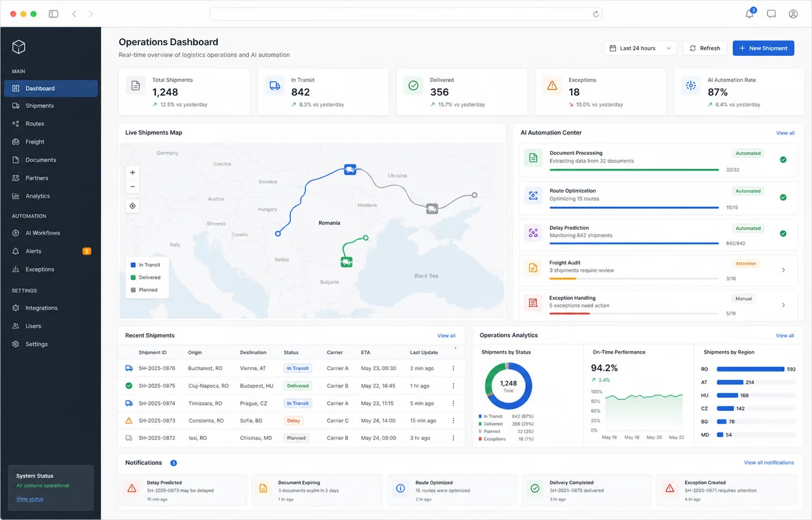Click the green truck marker near Bulgaria
Image resolution: width=812 pixels, height=520 pixels.
[346, 261]
